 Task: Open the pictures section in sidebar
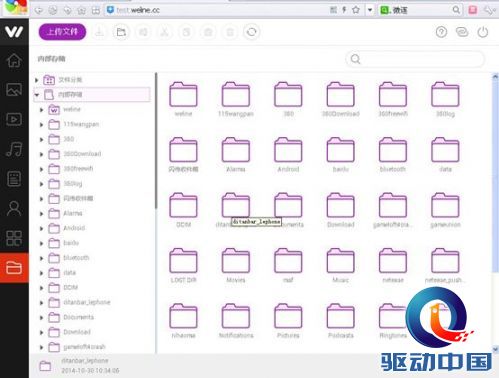14,90
